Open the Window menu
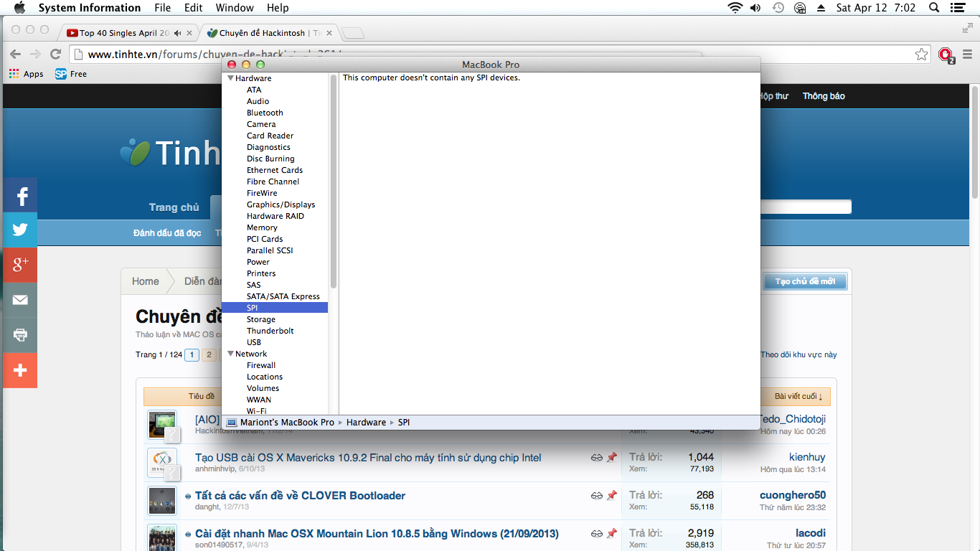Viewport: 980px width, 551px height. (235, 8)
